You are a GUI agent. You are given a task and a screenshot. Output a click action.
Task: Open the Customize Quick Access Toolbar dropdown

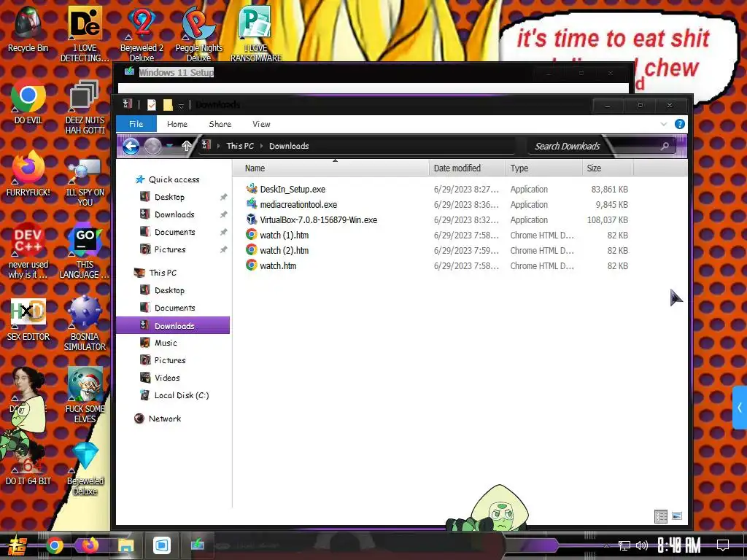(x=181, y=106)
